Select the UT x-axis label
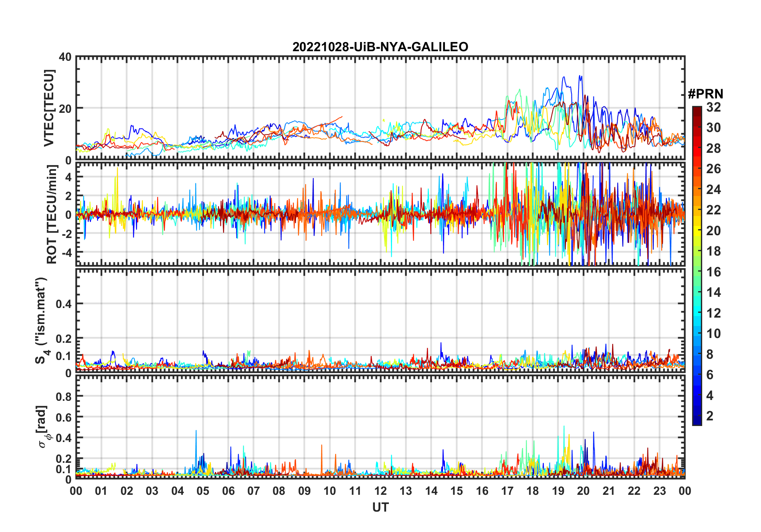 pos(380,508)
